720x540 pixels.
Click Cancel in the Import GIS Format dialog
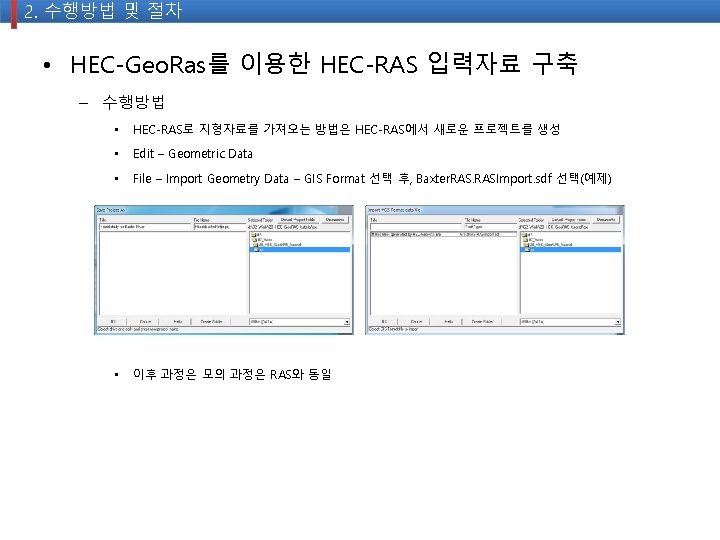coord(416,322)
